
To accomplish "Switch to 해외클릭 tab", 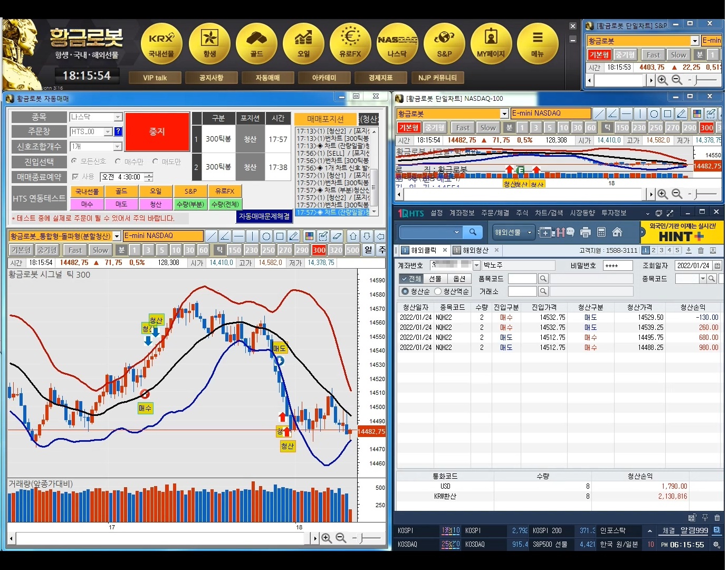I will (x=424, y=251).
